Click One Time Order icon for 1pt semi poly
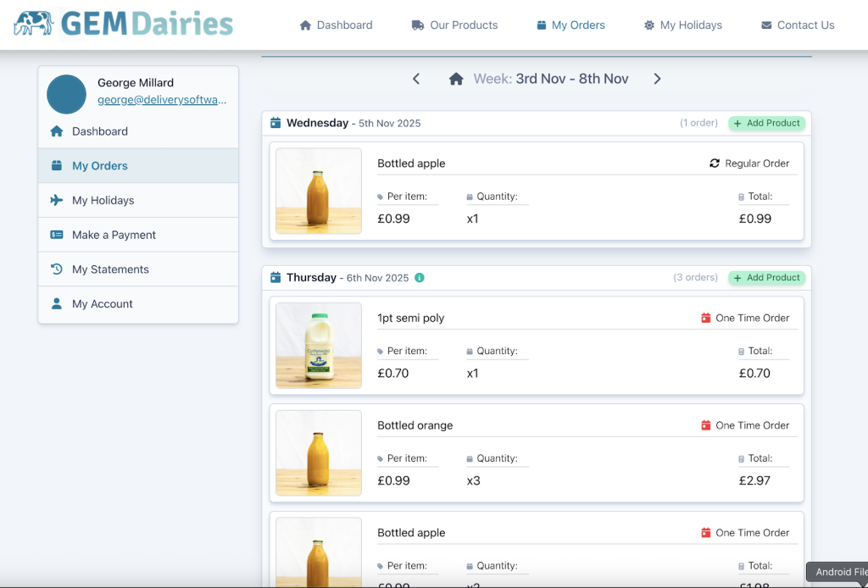Viewport: 868px width, 588px height. [705, 319]
